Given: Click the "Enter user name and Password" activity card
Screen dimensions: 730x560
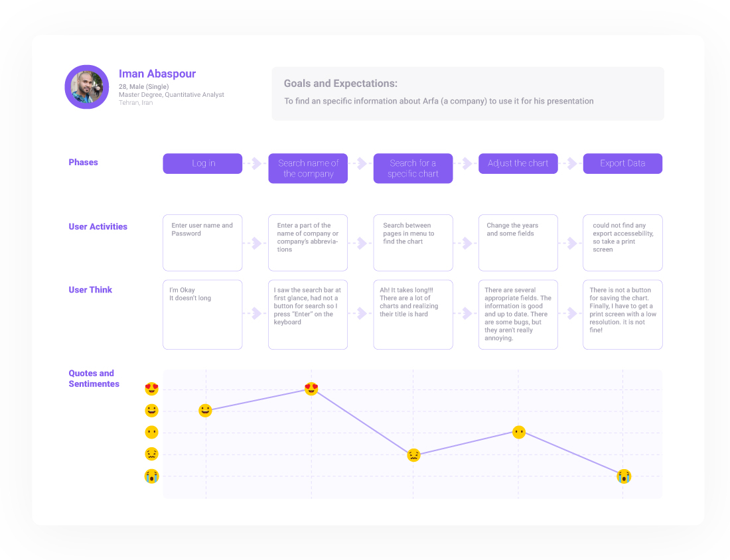Looking at the screenshot, I should [x=202, y=243].
